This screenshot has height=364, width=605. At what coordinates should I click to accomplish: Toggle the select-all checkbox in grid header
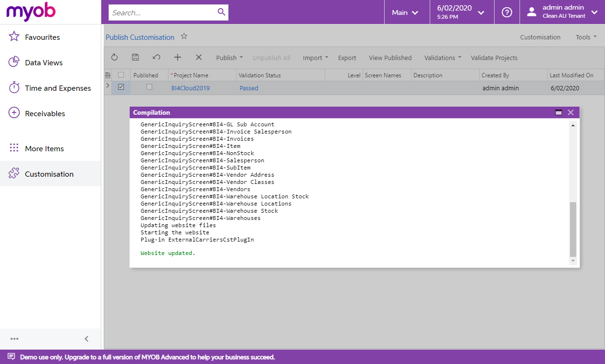coord(121,75)
